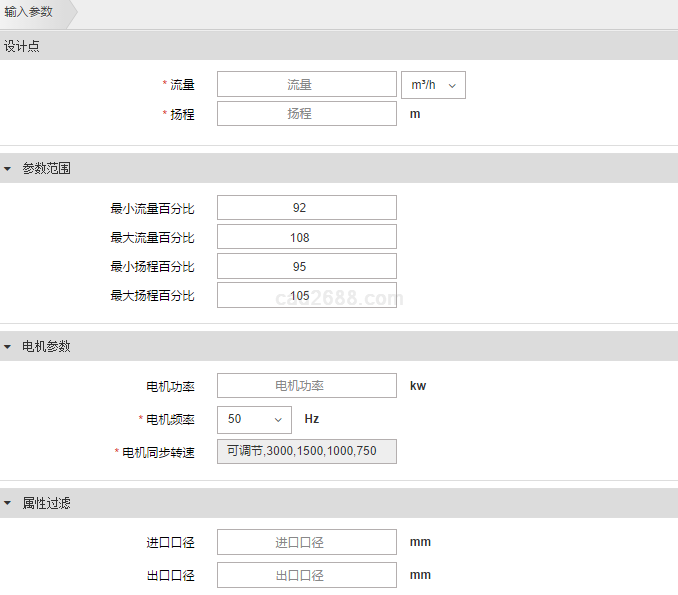Image resolution: width=678 pixels, height=595 pixels.
Task: Click the 出口口径 text label
Action: 170,576
